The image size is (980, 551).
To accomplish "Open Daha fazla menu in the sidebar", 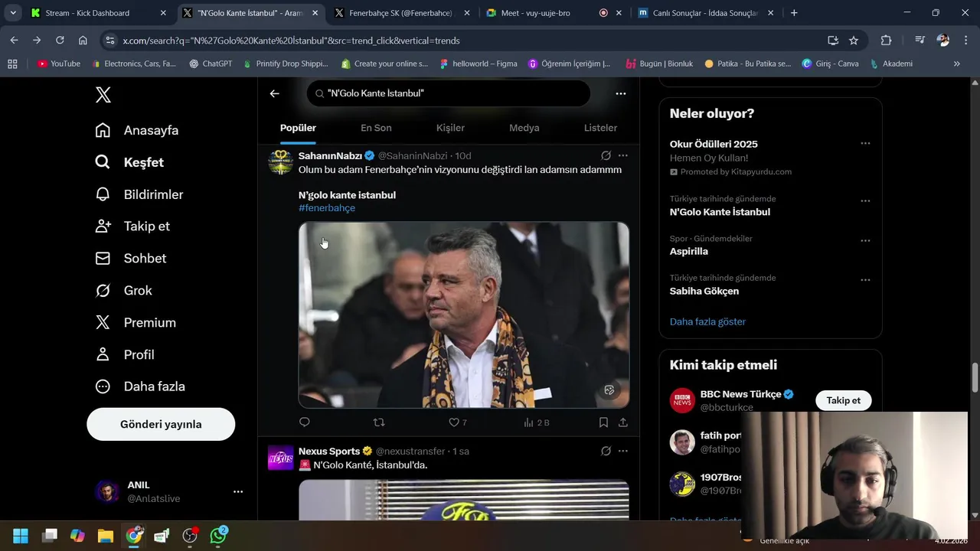I will tap(139, 386).
